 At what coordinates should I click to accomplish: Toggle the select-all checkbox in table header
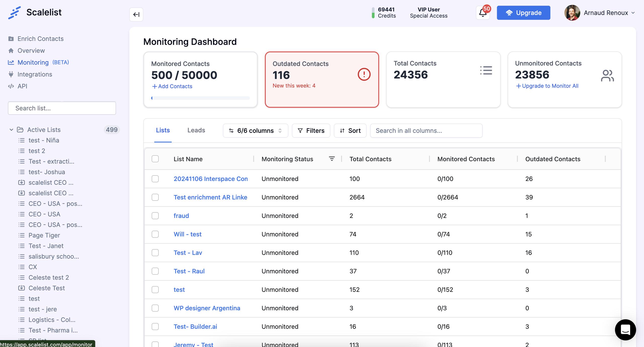click(155, 159)
